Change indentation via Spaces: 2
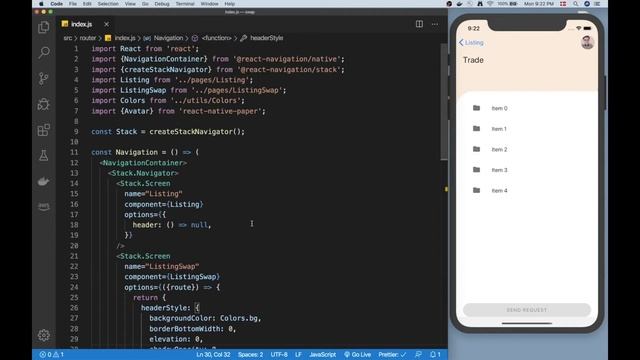This screenshot has width=640, height=360. (x=250, y=354)
